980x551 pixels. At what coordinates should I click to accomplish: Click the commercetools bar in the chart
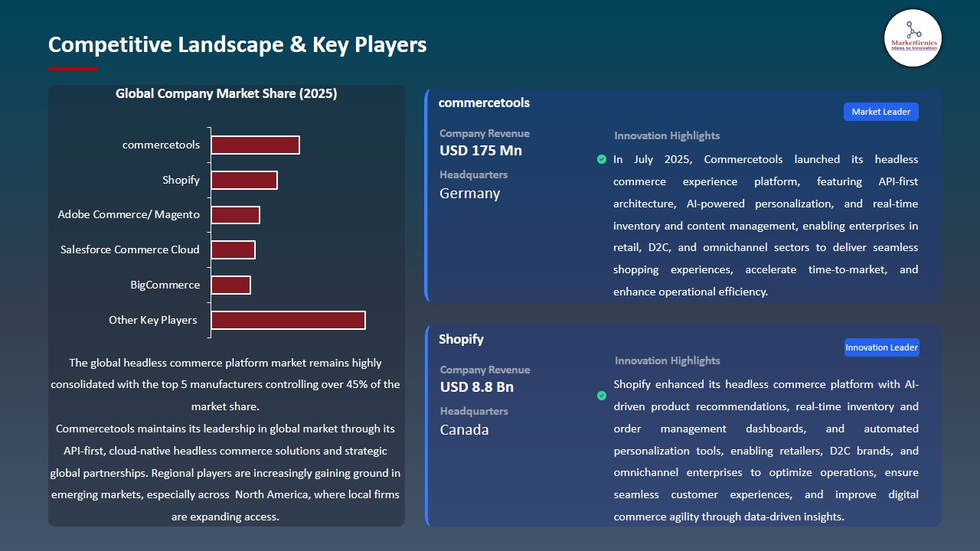(x=256, y=144)
